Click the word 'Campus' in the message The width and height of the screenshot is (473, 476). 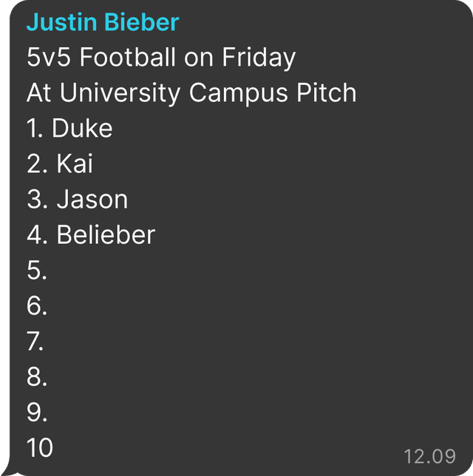(x=238, y=93)
